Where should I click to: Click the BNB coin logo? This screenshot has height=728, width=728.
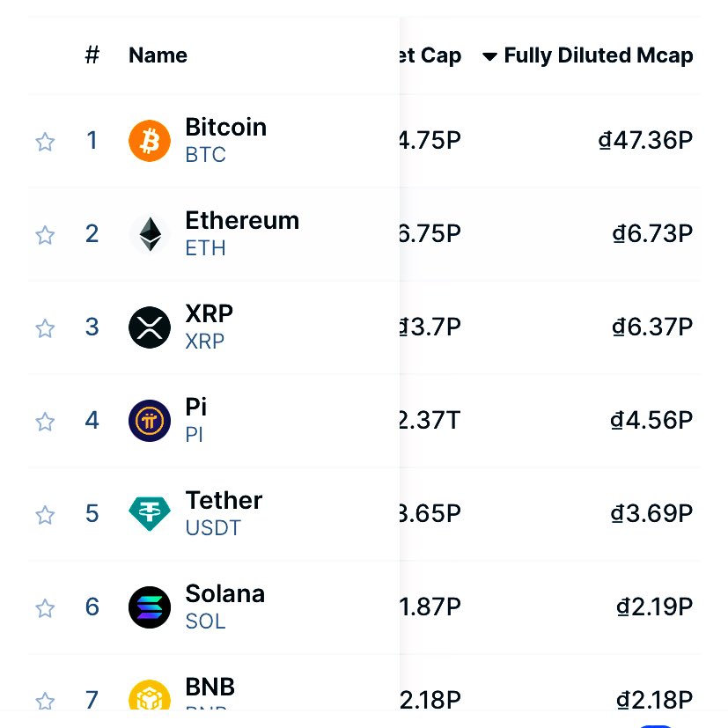(150, 695)
